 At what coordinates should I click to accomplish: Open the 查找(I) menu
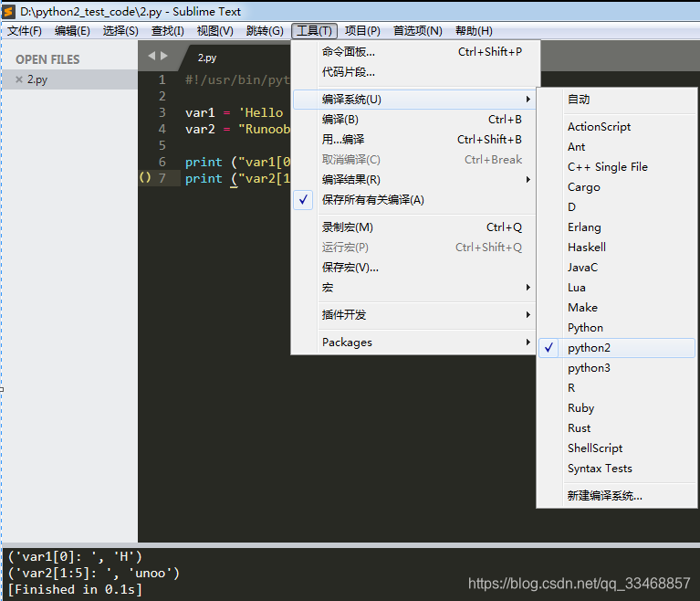tap(167, 31)
